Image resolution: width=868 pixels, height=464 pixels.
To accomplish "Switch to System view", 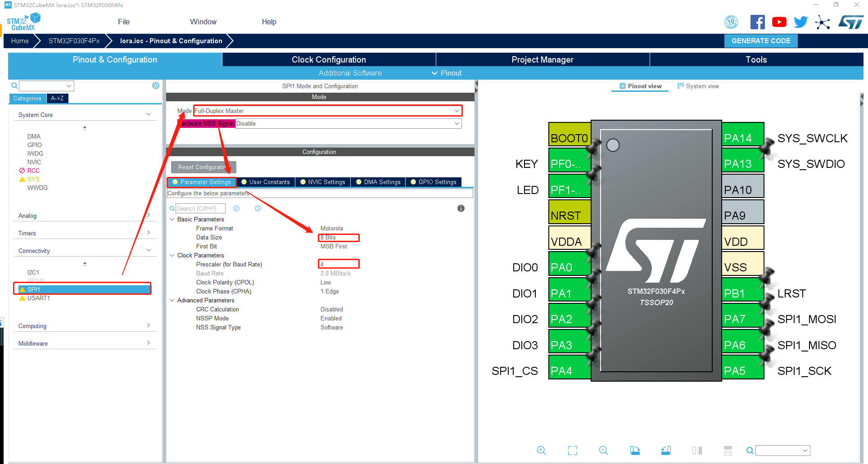I will click(x=698, y=86).
